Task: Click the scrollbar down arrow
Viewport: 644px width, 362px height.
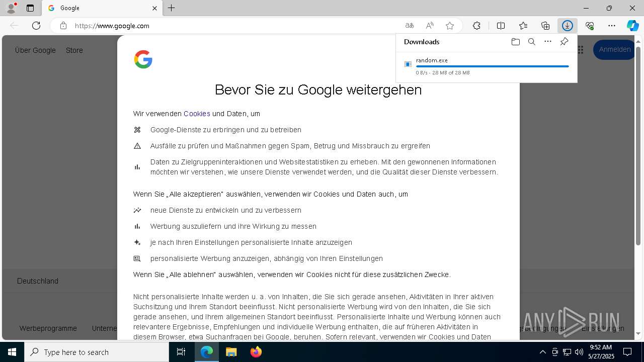Action: pyautogui.click(x=638, y=333)
